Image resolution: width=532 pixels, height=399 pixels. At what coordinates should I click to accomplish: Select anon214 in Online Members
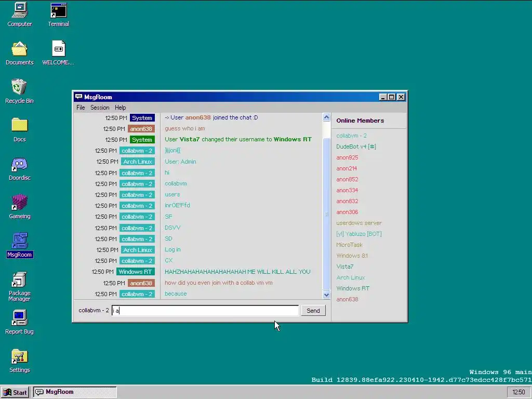pos(347,168)
